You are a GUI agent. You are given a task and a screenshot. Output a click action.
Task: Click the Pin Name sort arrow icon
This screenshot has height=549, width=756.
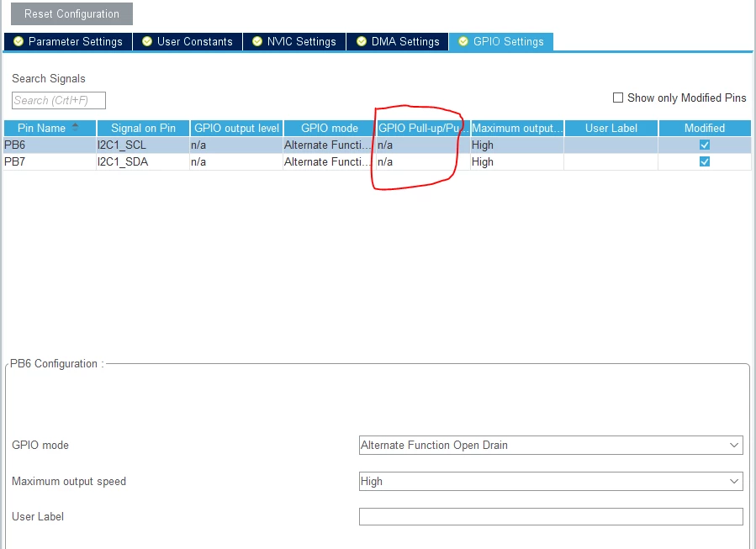(75, 127)
